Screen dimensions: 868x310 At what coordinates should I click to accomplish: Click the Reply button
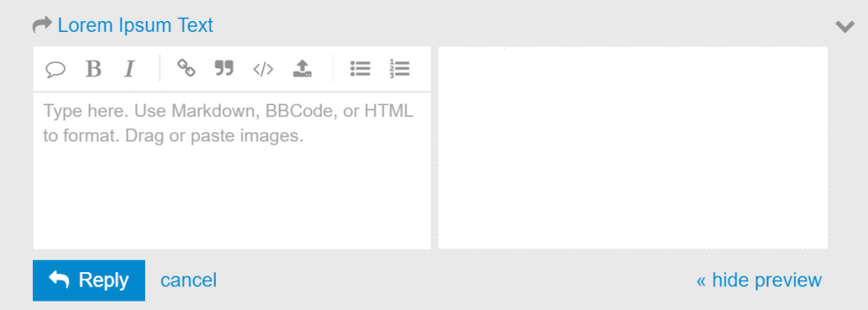click(x=88, y=281)
